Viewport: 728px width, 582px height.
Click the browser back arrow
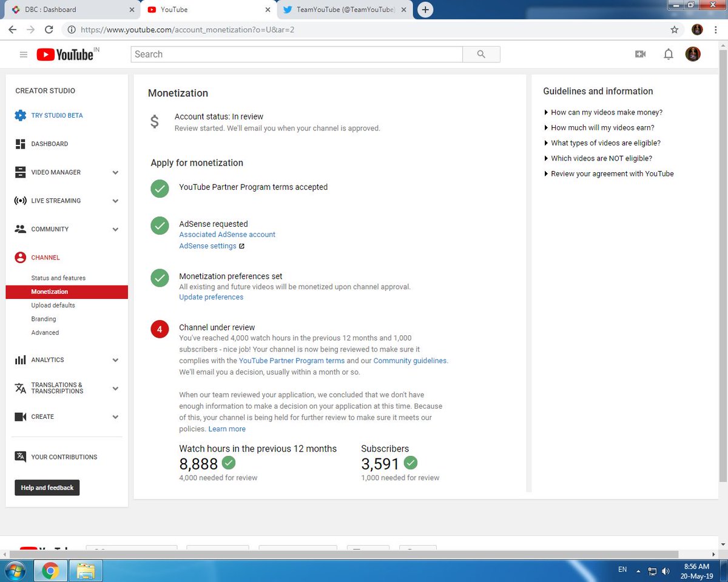pos(12,29)
